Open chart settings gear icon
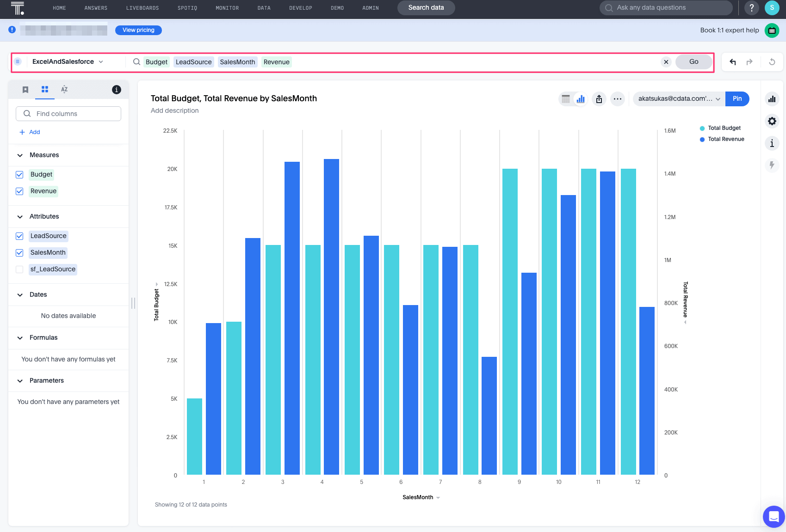Image resolution: width=786 pixels, height=532 pixels. click(x=772, y=121)
